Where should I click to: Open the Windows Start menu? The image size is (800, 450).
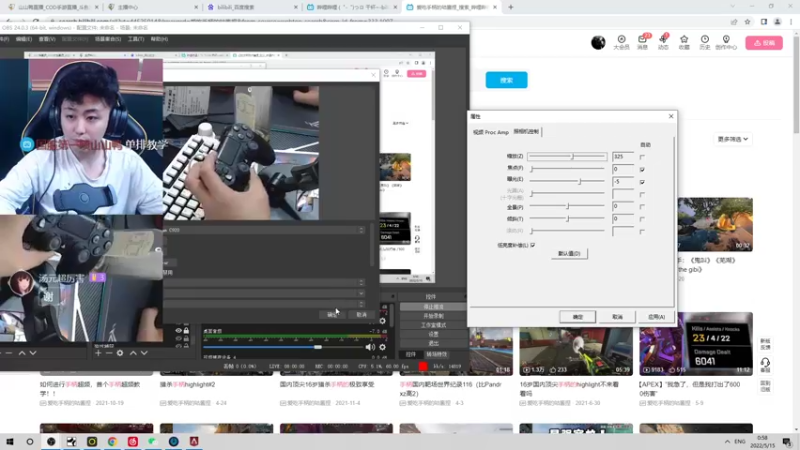coord(9,441)
